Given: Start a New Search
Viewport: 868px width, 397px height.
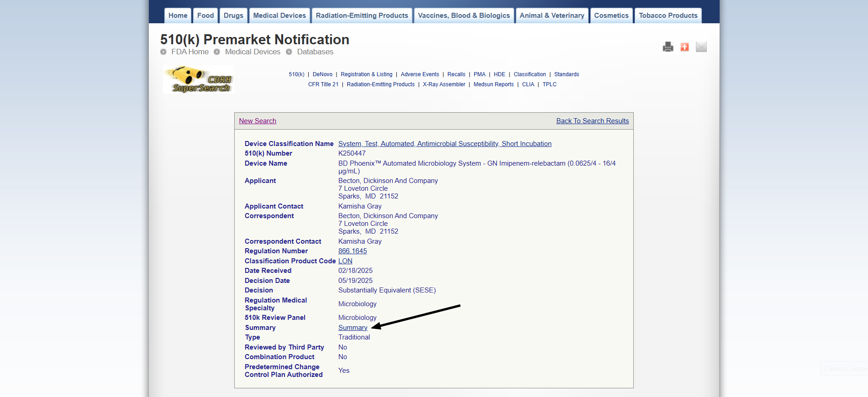Looking at the screenshot, I should 258,121.
